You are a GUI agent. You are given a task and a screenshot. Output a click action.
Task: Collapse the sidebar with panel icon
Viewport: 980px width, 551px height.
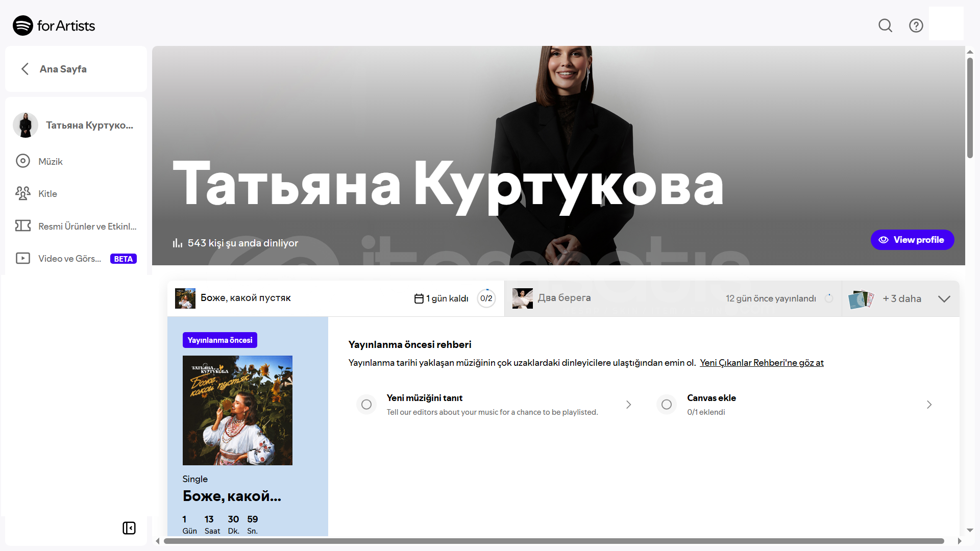pyautogui.click(x=129, y=528)
